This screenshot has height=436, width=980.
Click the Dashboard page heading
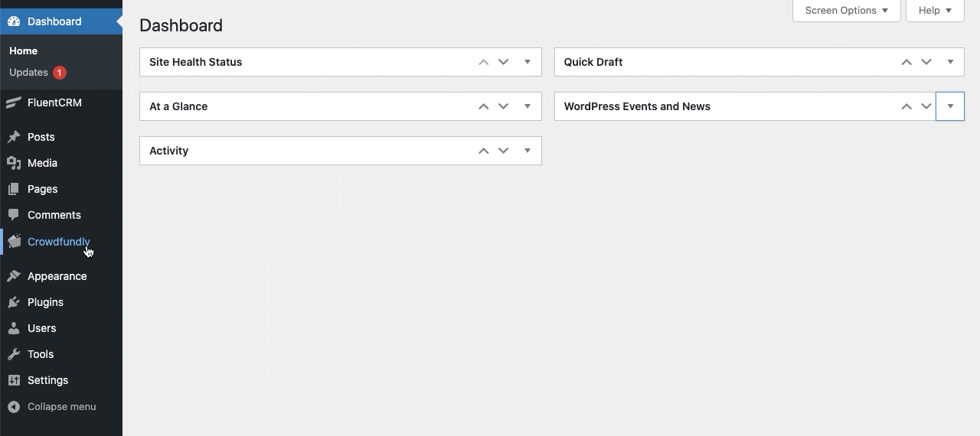pos(181,25)
